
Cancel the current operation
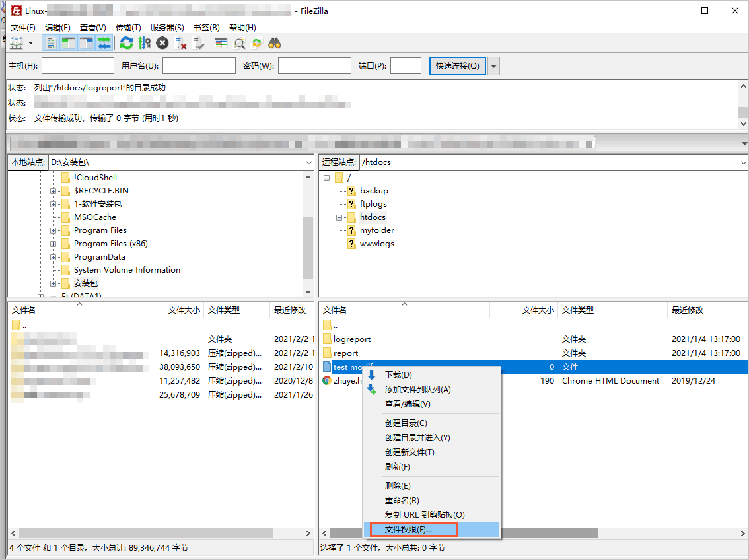click(x=162, y=44)
